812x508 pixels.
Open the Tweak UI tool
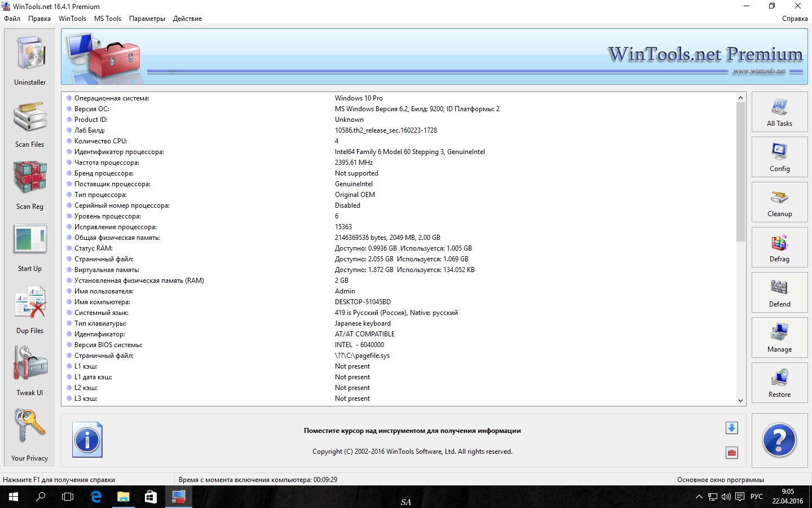tap(30, 370)
